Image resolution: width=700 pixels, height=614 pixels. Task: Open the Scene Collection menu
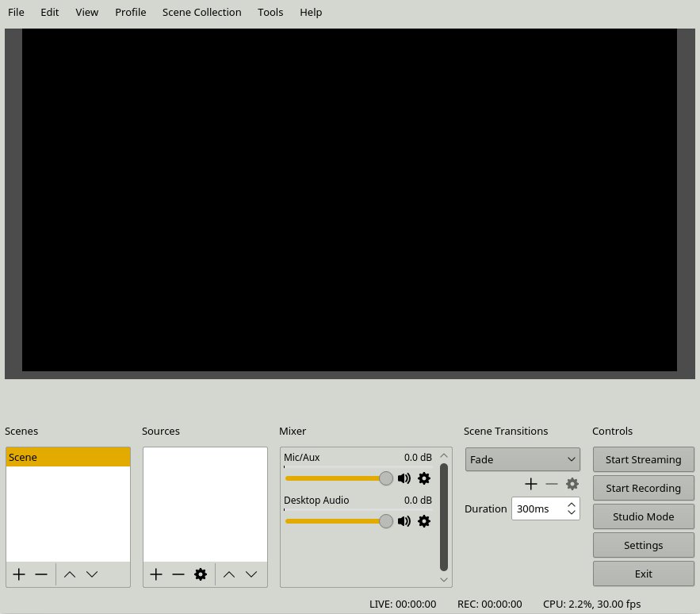[x=201, y=12]
